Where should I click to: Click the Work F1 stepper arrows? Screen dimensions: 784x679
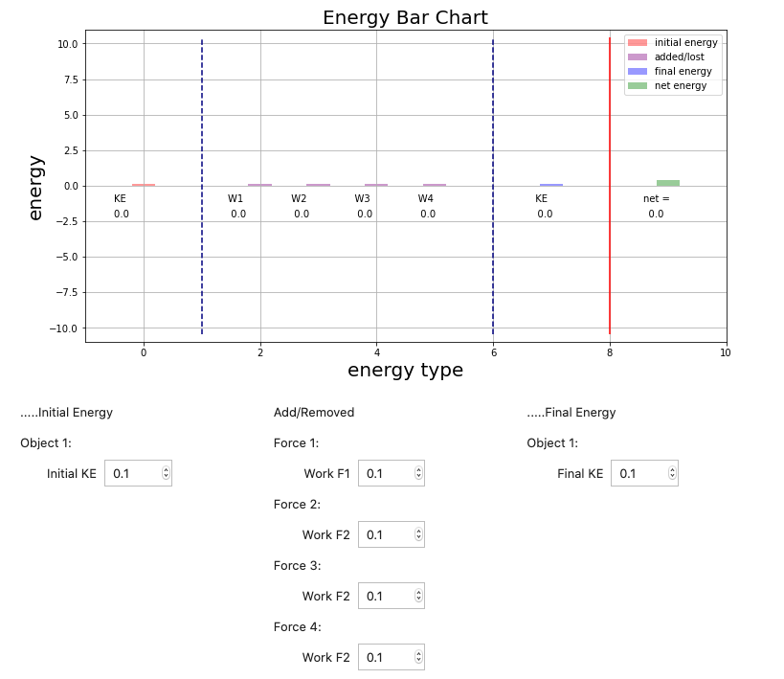(x=418, y=473)
